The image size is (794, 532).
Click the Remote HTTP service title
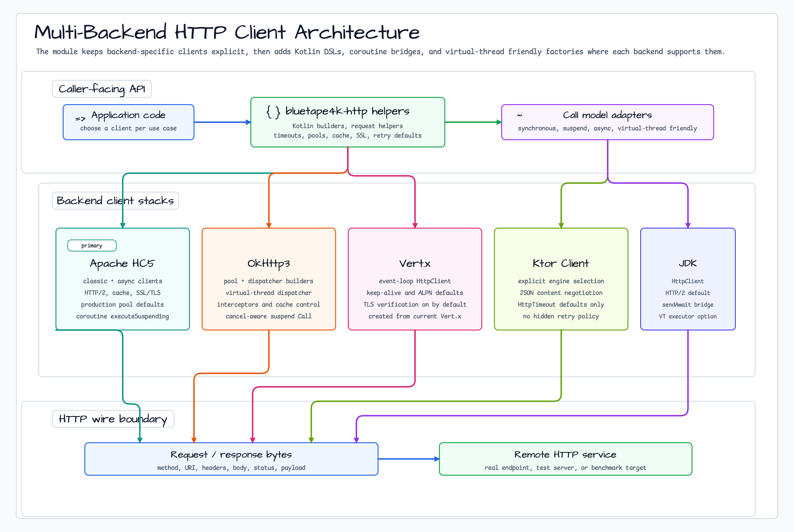coord(565,455)
